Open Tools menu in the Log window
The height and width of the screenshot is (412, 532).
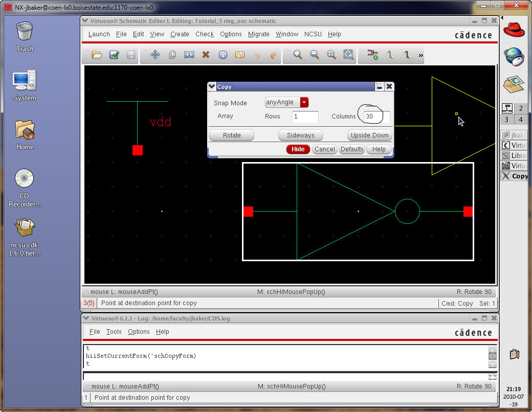tap(114, 332)
